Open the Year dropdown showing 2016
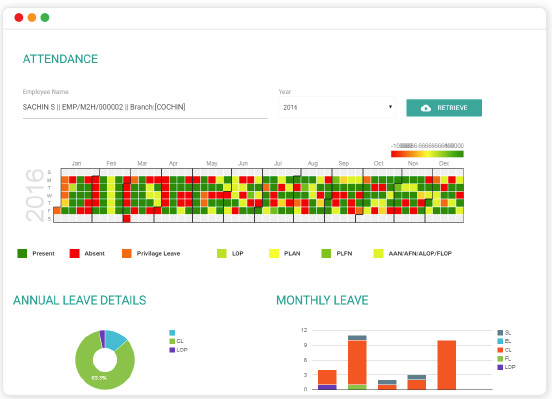This screenshot has width=552, height=399. (337, 107)
